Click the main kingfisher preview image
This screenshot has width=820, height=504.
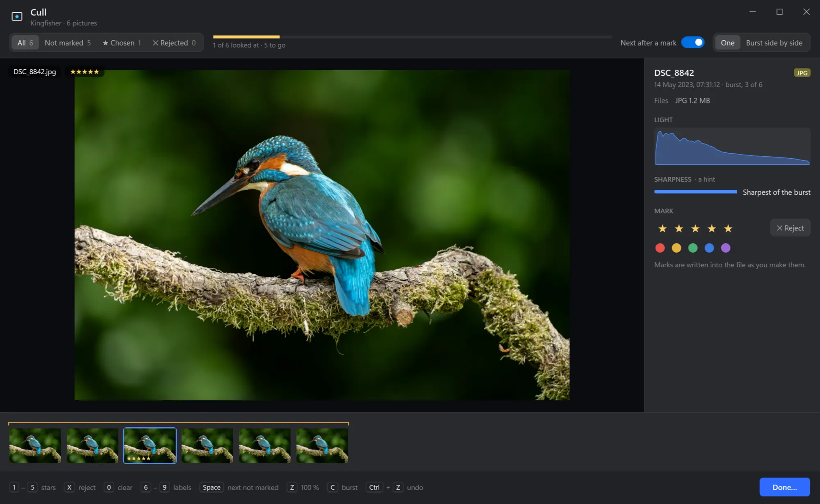pos(322,235)
